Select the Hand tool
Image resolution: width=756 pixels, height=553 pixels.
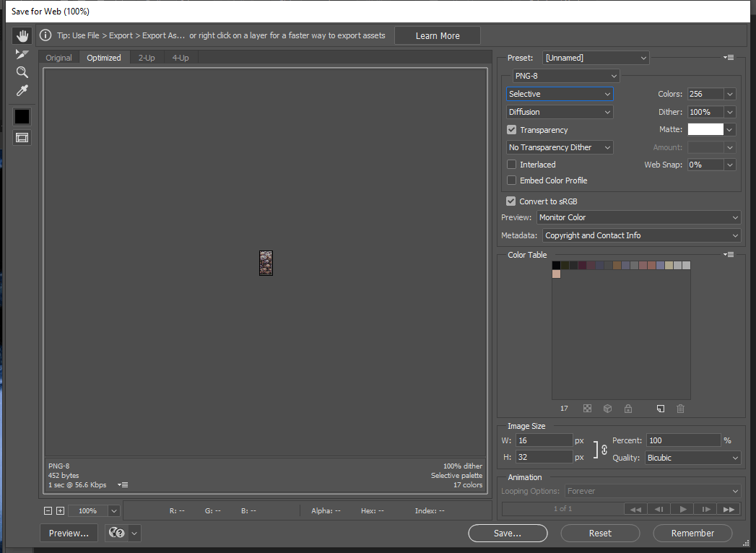coord(22,35)
